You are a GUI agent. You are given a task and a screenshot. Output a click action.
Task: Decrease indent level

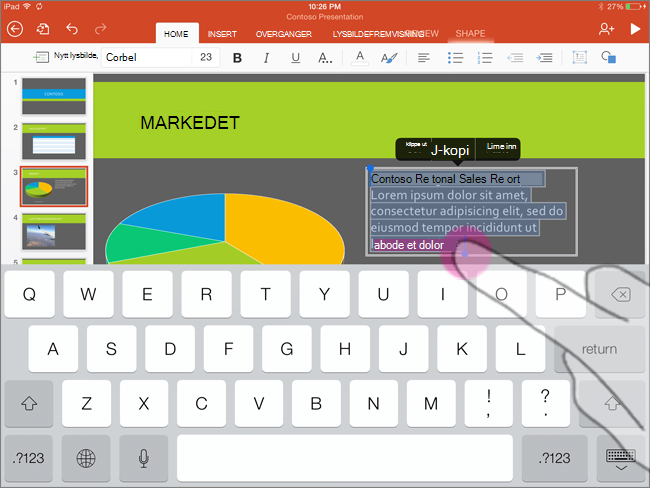pos(515,58)
